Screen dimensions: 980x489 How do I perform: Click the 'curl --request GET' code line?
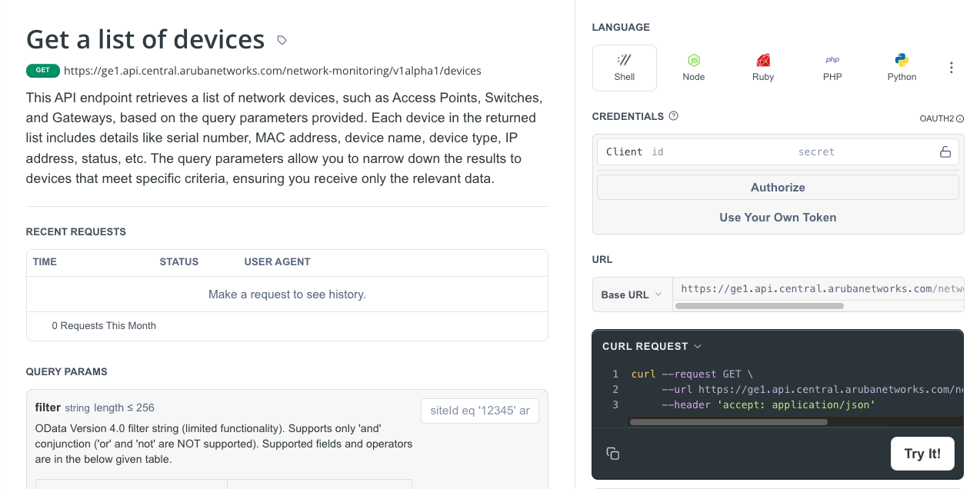pos(692,374)
